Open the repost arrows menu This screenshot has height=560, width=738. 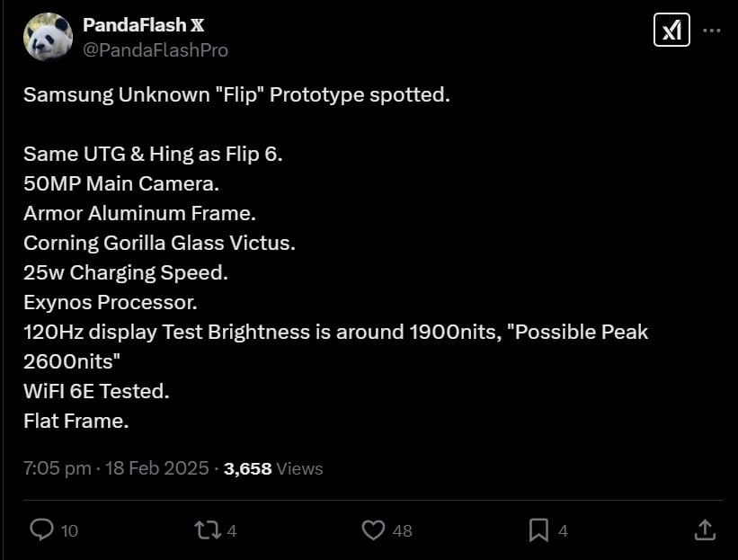point(208,530)
